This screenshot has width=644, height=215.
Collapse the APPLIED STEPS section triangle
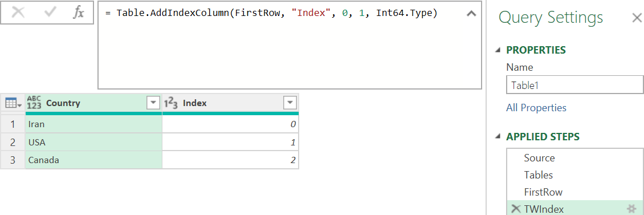click(498, 136)
